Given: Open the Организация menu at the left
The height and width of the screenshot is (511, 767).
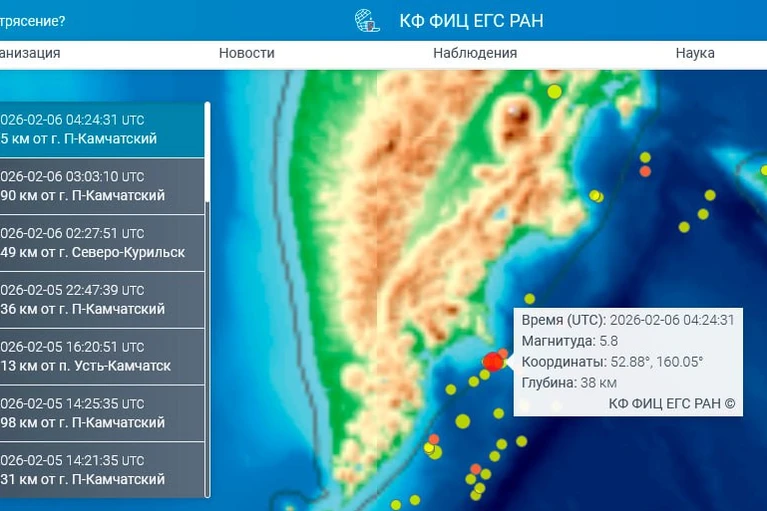Looking at the screenshot, I should [30, 53].
